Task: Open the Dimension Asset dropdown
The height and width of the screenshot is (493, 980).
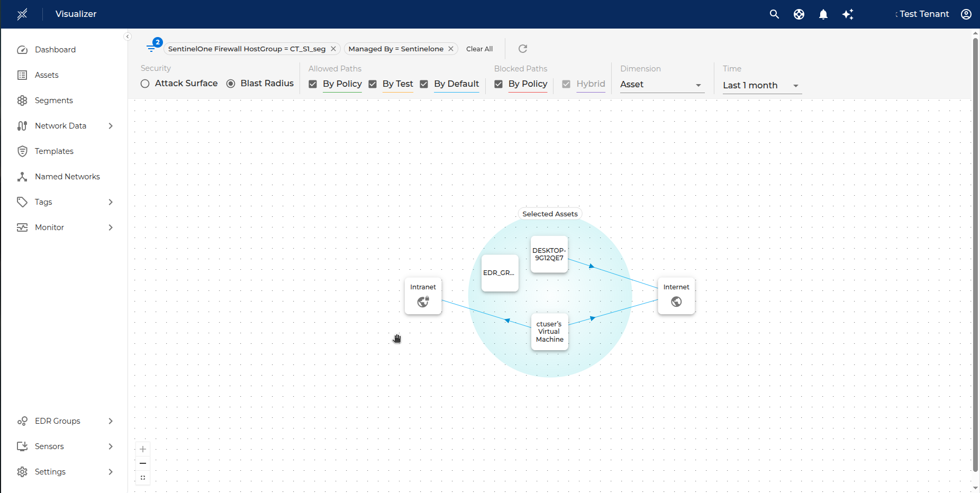Action: tap(661, 85)
